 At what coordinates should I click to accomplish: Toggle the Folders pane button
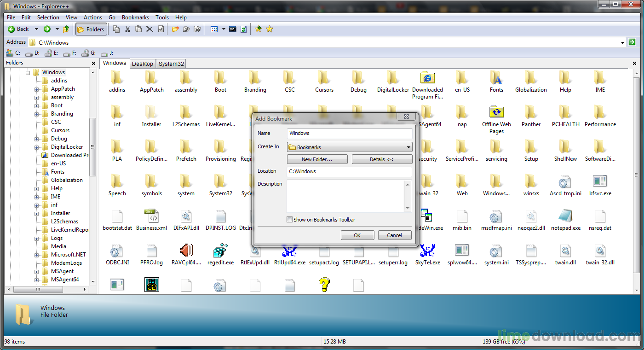[91, 29]
